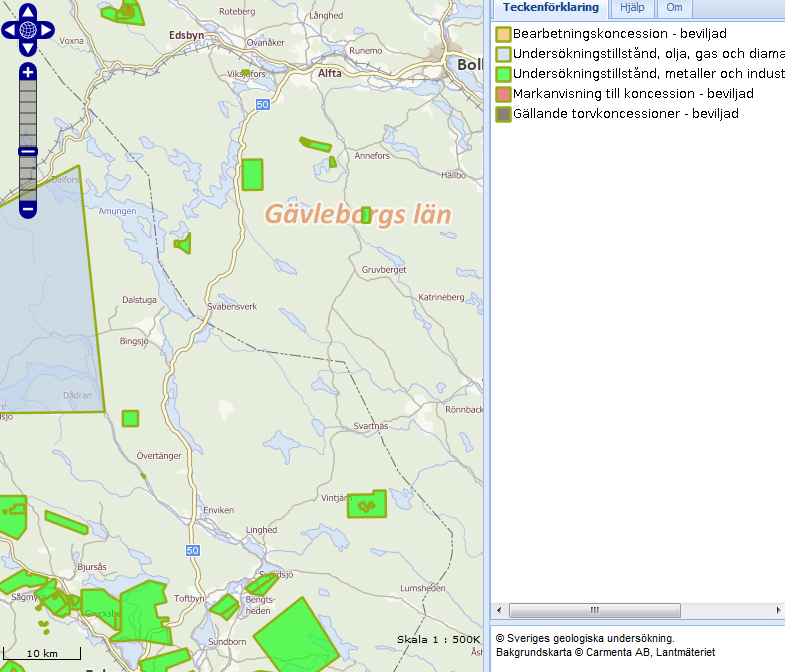The height and width of the screenshot is (672, 785).
Task: Click the Gällande torvkoncessioner brown swatch
Action: tap(503, 114)
